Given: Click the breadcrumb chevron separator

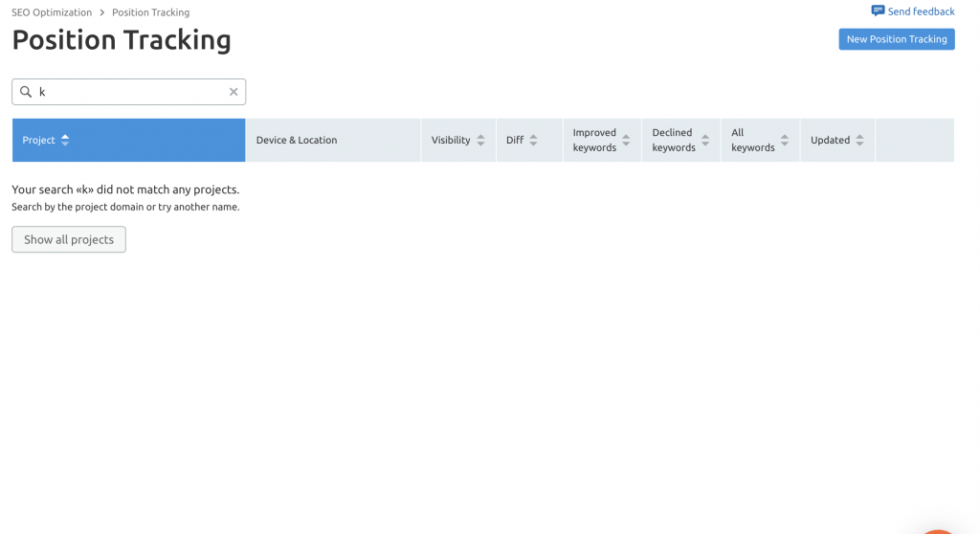Looking at the screenshot, I should (102, 12).
